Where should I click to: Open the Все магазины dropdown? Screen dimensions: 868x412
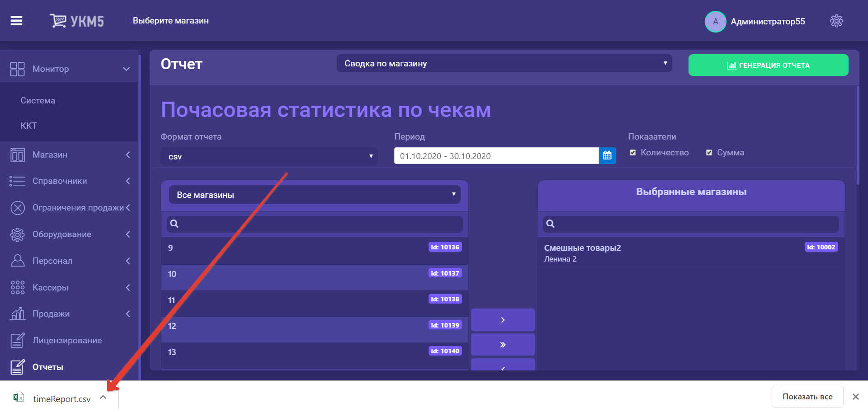click(x=315, y=195)
